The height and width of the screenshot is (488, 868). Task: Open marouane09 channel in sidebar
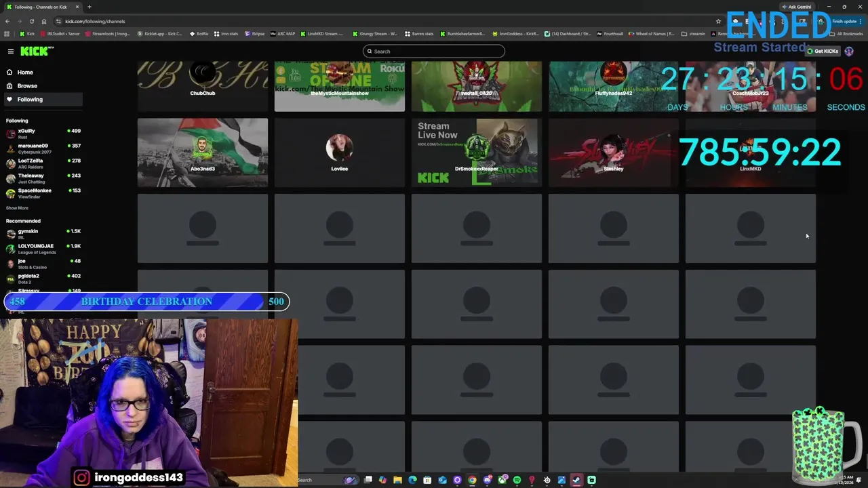[x=43, y=148]
